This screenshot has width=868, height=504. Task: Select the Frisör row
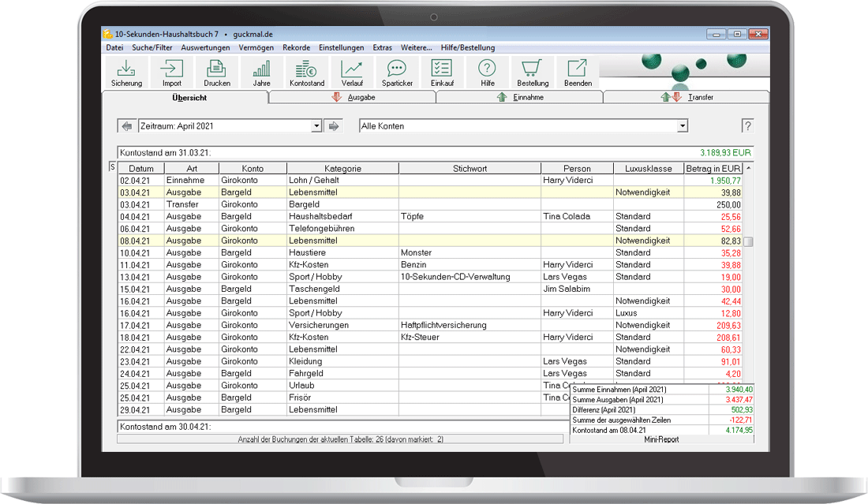pyautogui.click(x=344, y=398)
